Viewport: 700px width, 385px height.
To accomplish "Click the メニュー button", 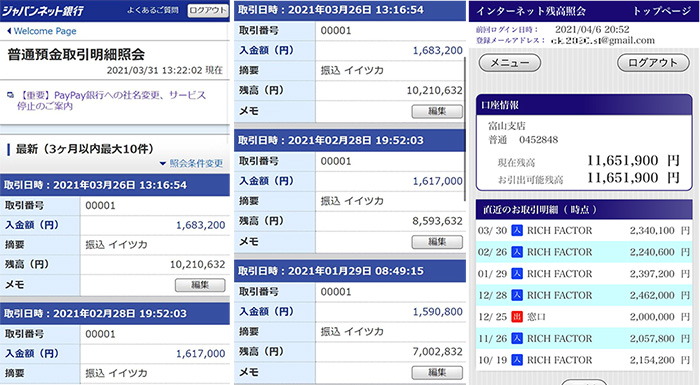I will tap(510, 63).
